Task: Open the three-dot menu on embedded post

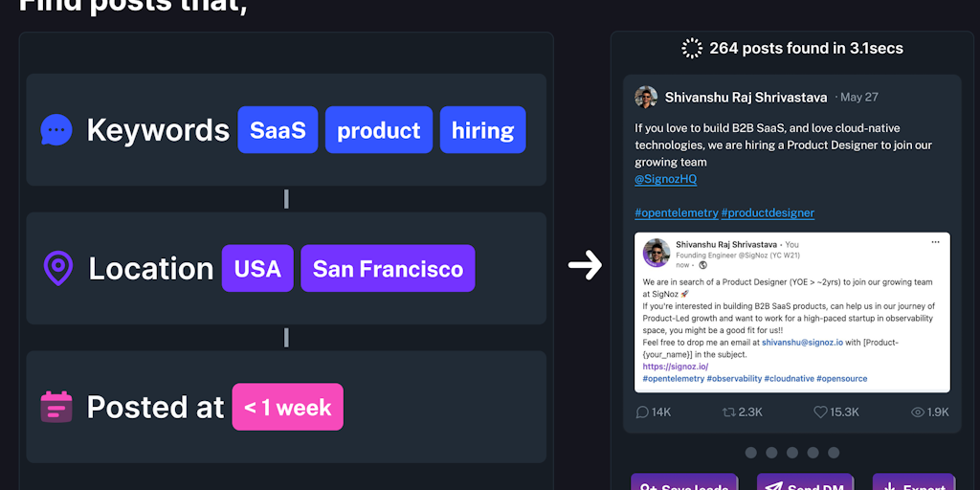Action: pos(935,242)
